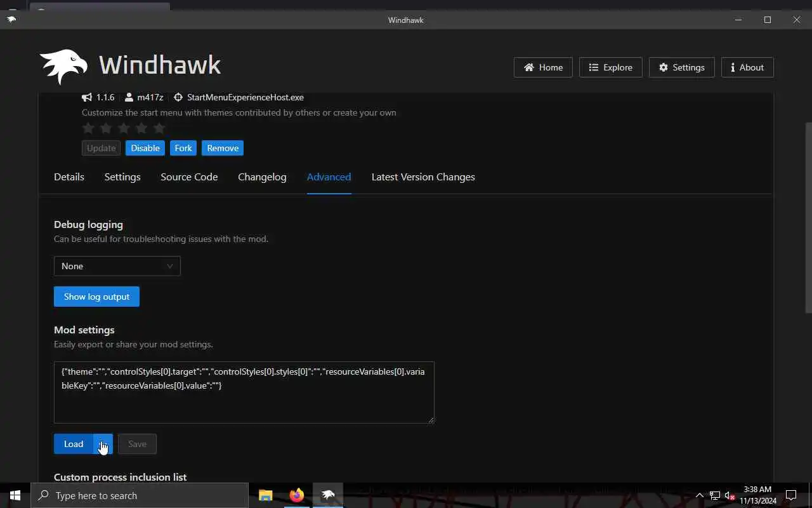The width and height of the screenshot is (812, 508).
Task: Rate the mod one star
Action: click(x=88, y=128)
